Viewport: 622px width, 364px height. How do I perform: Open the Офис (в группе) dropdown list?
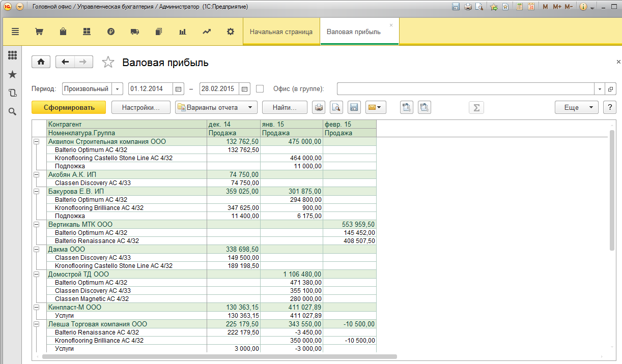[600, 88]
